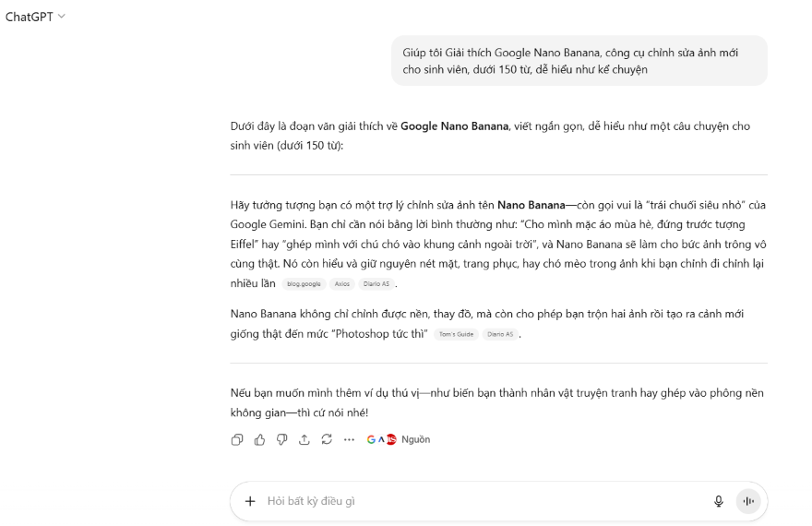Click the microphone dictation icon
Image resolution: width=812 pixels, height=526 pixels.
[719, 501]
